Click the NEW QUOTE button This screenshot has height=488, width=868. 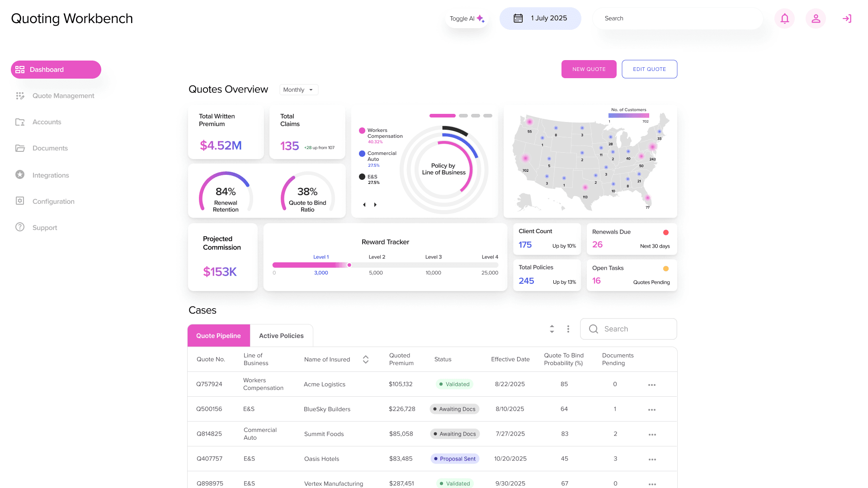589,69
